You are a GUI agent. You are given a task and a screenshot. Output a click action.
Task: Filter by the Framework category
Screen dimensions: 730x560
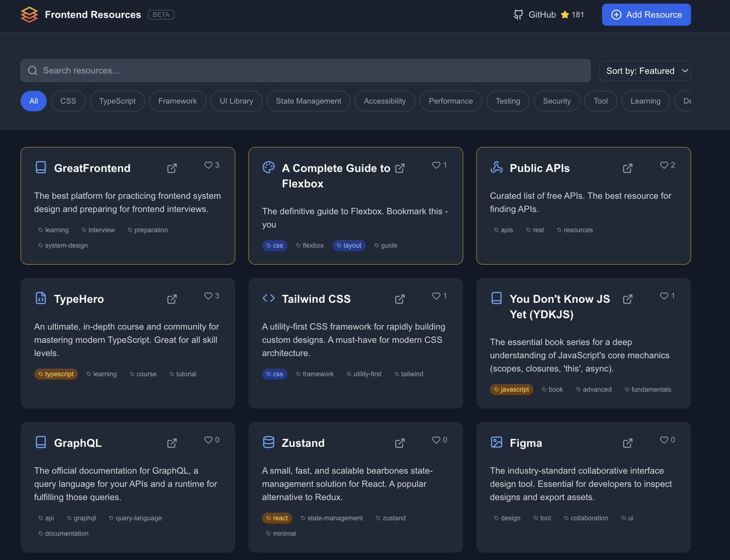point(178,101)
